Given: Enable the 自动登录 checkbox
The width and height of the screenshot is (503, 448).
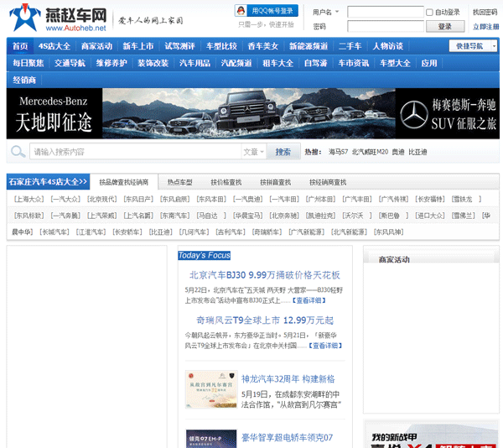Looking at the screenshot, I should (x=429, y=13).
